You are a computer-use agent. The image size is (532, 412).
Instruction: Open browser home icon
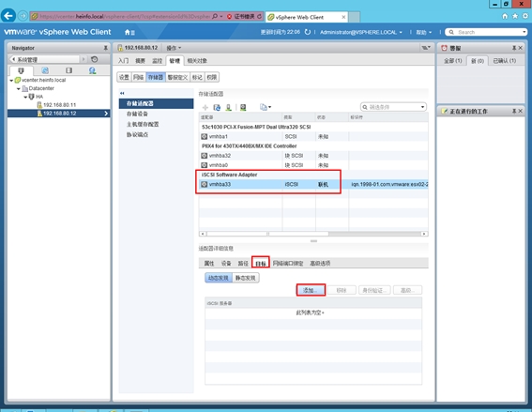(505, 16)
